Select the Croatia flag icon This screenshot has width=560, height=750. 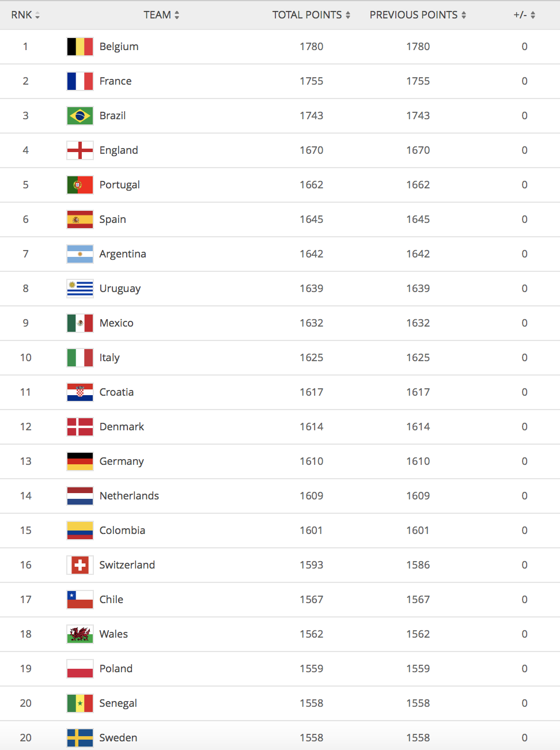(80, 392)
